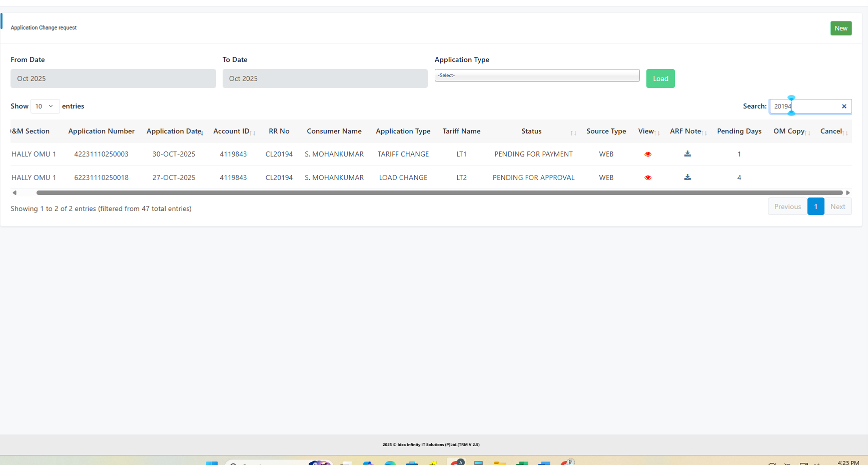Click the horizontal table scrollbar
Image resolution: width=868 pixels, height=465 pixels.
point(439,193)
